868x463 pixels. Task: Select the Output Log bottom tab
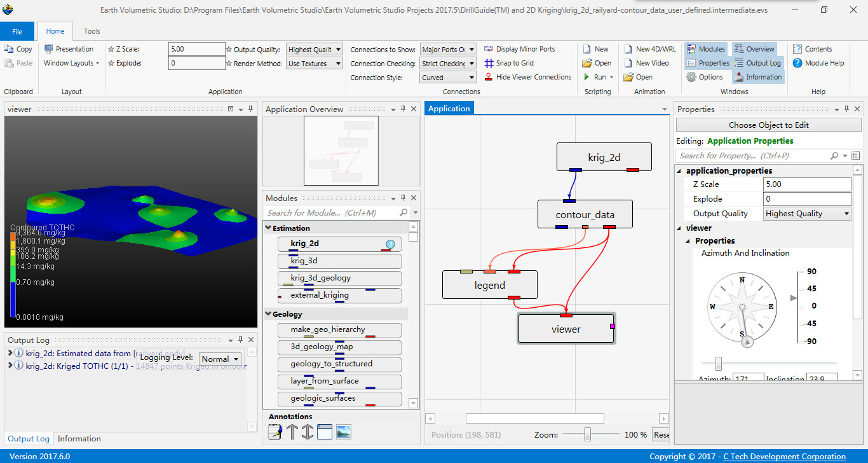pyautogui.click(x=29, y=439)
